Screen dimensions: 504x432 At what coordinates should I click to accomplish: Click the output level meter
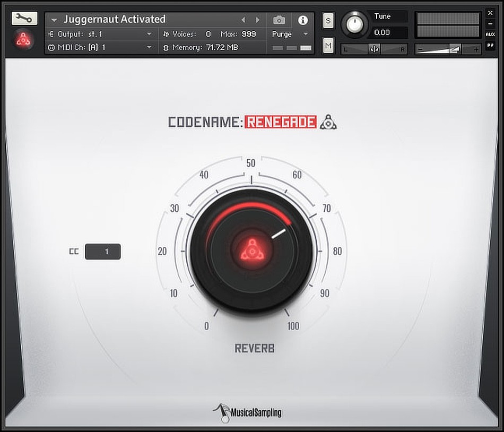point(448,25)
